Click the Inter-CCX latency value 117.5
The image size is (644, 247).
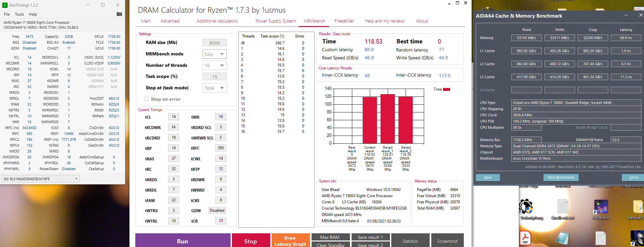point(445,76)
